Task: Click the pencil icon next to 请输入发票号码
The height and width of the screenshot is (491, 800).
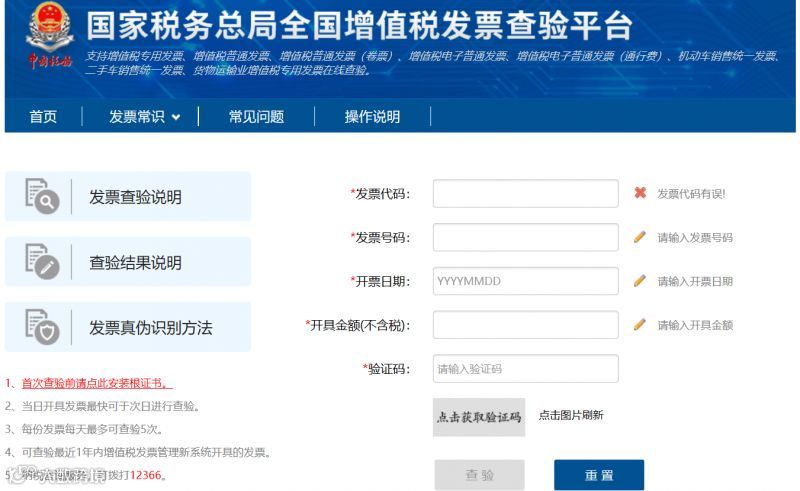Action: 639,237
